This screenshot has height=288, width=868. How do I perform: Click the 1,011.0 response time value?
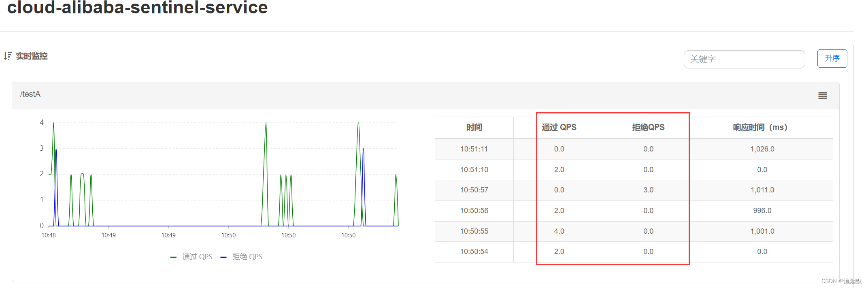pyautogui.click(x=762, y=190)
